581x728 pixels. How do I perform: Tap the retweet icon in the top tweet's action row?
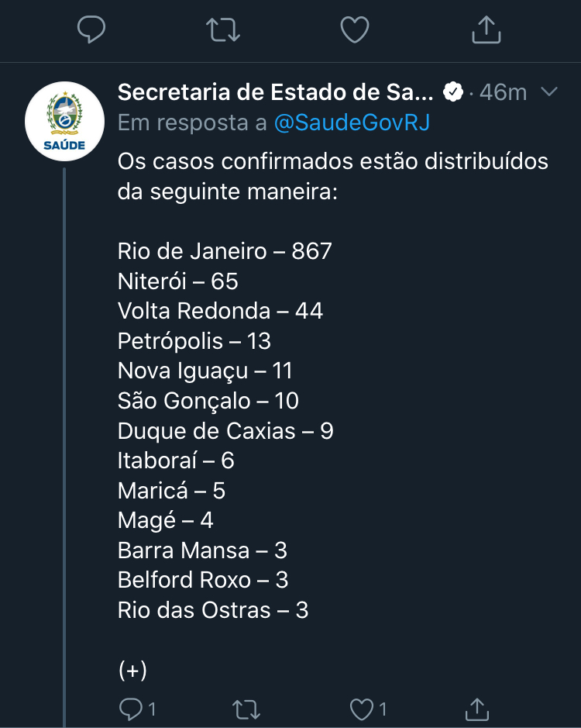(223, 29)
